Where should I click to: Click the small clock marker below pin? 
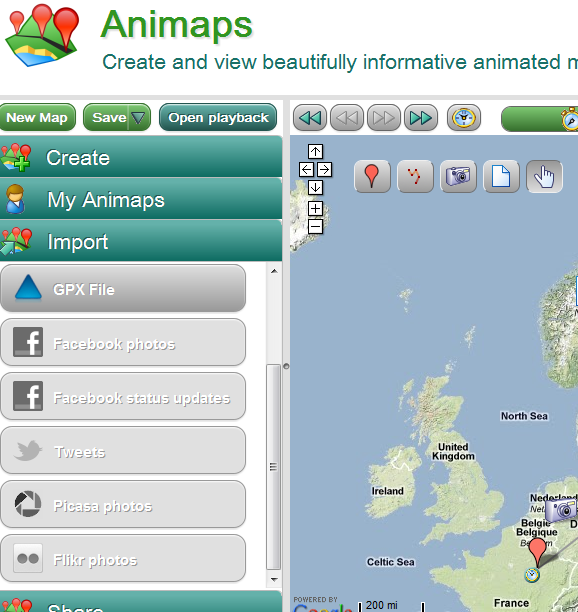[532, 575]
